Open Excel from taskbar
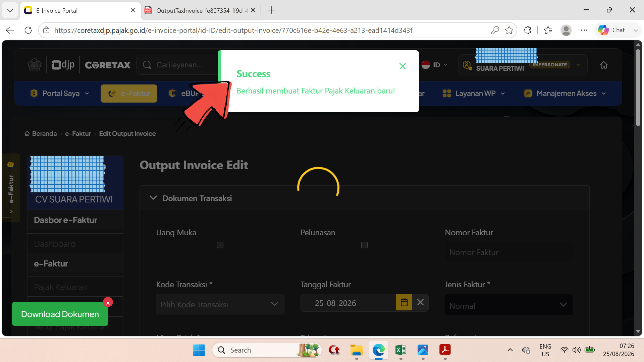 pos(400,350)
